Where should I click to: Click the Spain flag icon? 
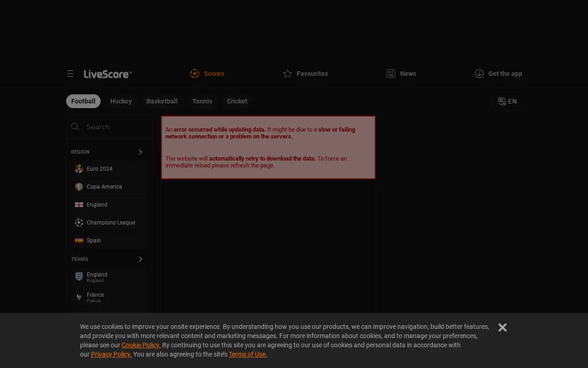click(x=79, y=241)
